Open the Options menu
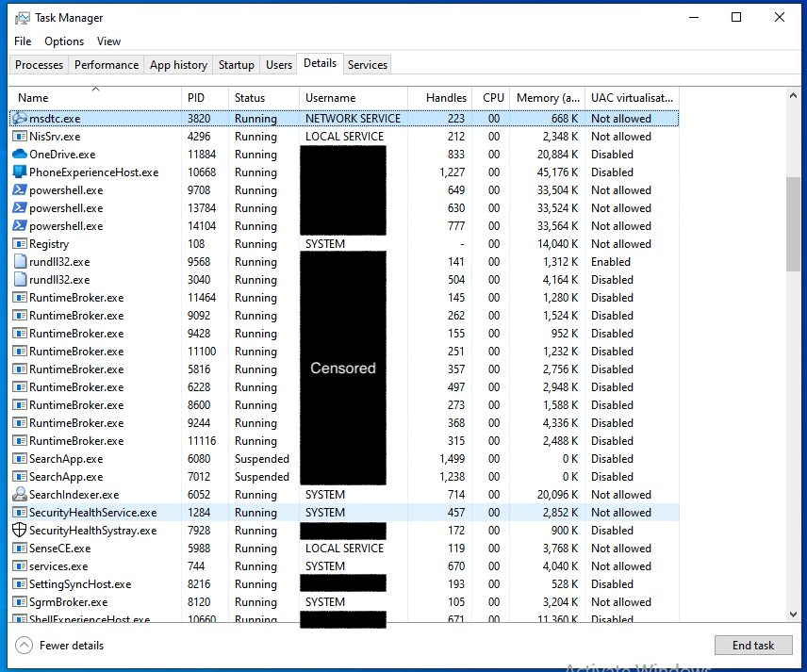Image resolution: width=807 pixels, height=672 pixels. click(64, 41)
